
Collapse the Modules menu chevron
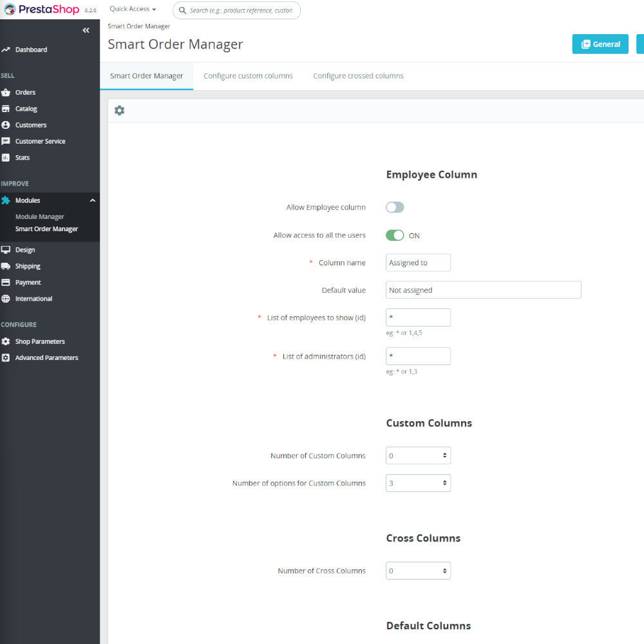[x=92, y=200]
